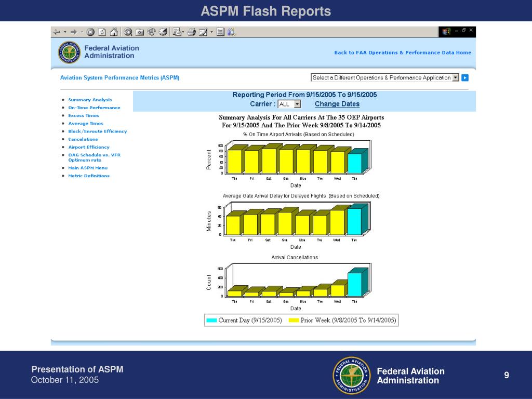Open the Favorites folder icon
This screenshot has width=532, height=399.
click(140, 32)
